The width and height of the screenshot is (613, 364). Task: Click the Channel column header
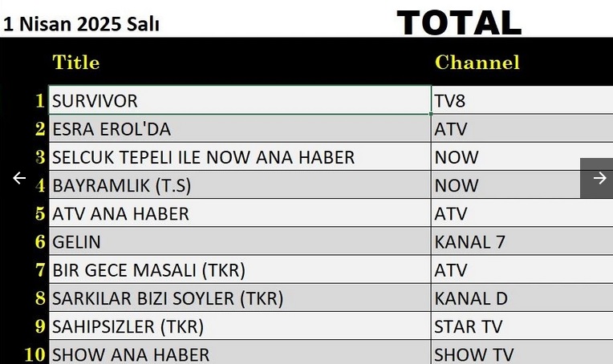pos(477,62)
